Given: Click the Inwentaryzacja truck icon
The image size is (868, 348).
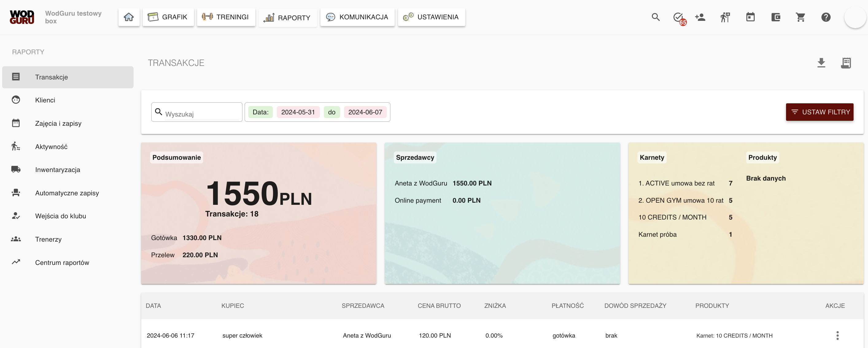Looking at the screenshot, I should click(16, 169).
